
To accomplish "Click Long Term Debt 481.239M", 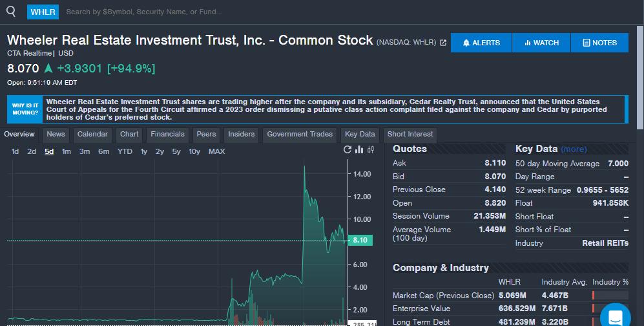I will click(x=517, y=322).
